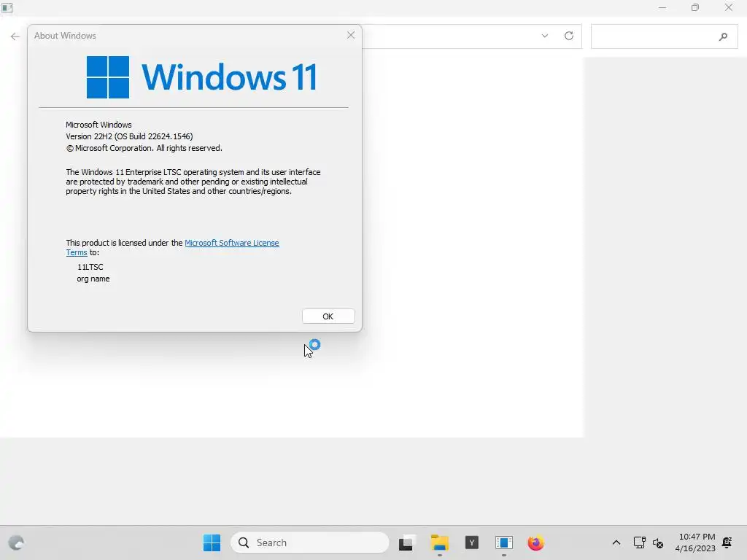This screenshot has width=747, height=560.
Task: Minimize the background window
Action: (662, 7)
